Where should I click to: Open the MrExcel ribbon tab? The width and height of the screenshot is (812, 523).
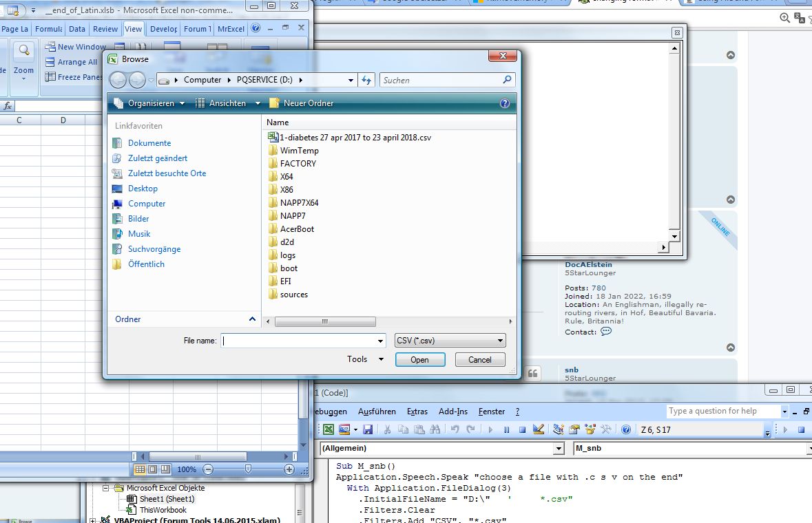[231, 29]
